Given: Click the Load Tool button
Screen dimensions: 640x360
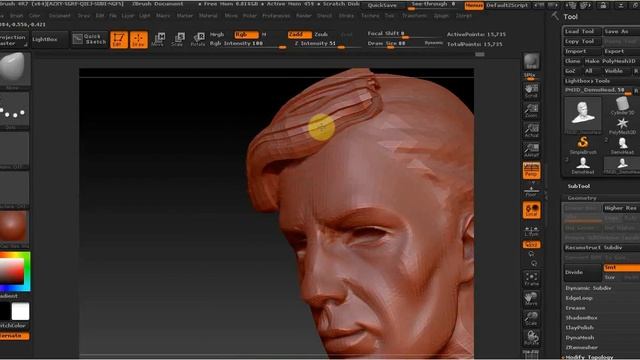Looking at the screenshot, I should [x=582, y=31].
